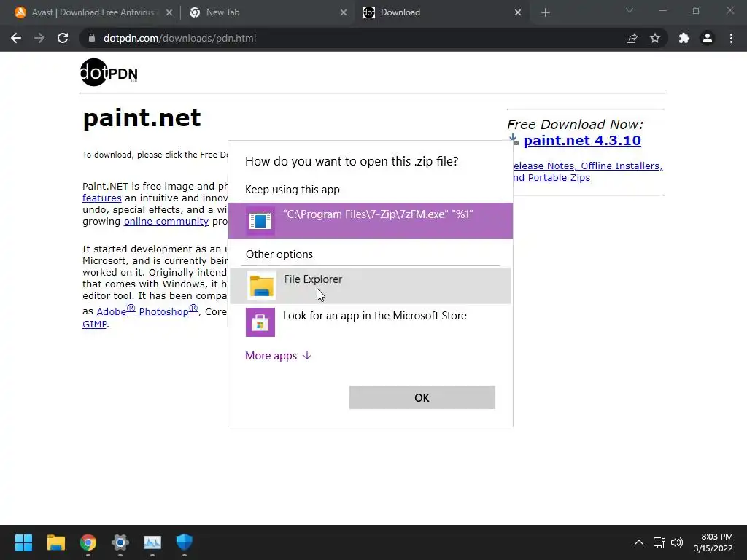Select File Explorer to open zip

[370, 286]
